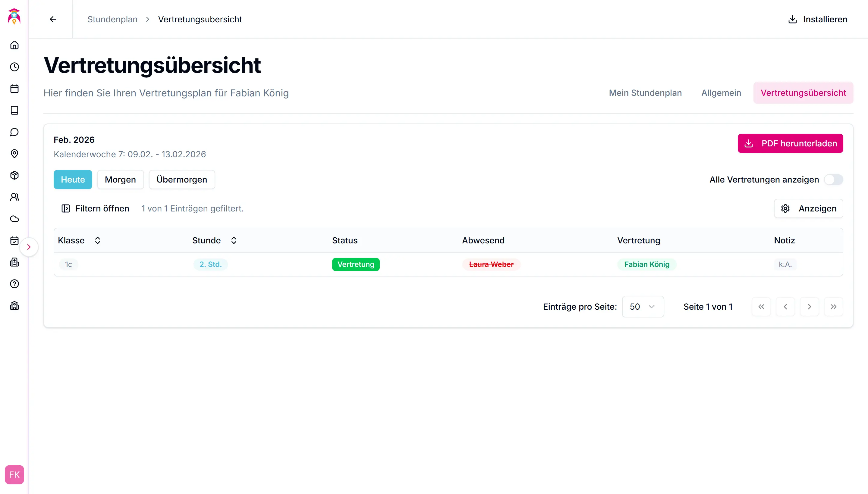This screenshot has height=494, width=868.
Task: Click the cloud icon in sidebar
Action: 14,219
